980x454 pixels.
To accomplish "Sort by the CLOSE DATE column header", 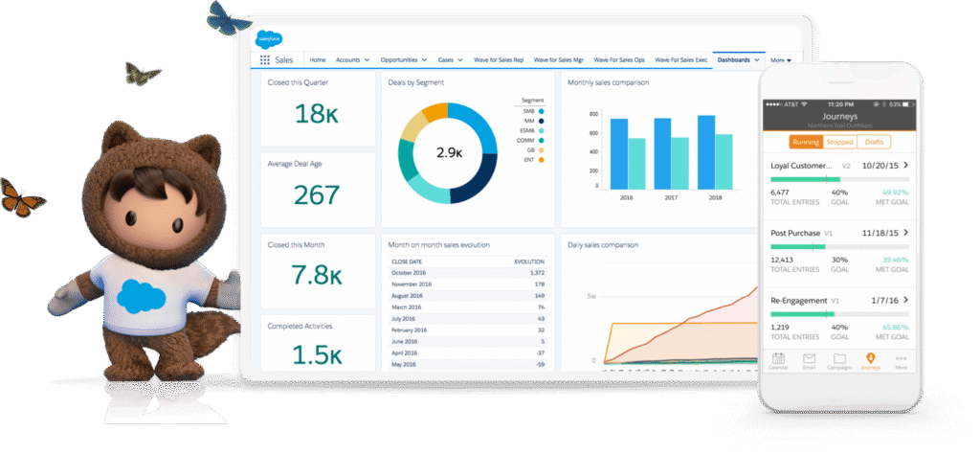I will click(x=406, y=261).
